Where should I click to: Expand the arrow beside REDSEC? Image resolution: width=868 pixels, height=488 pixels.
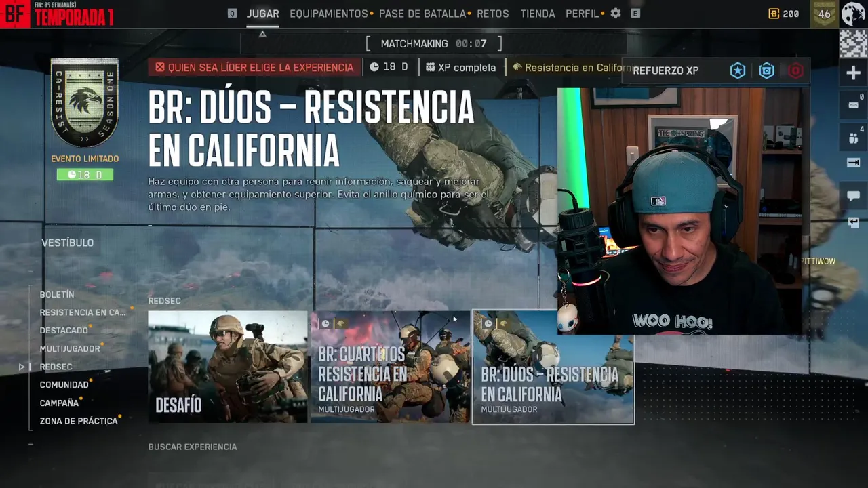pos(22,367)
